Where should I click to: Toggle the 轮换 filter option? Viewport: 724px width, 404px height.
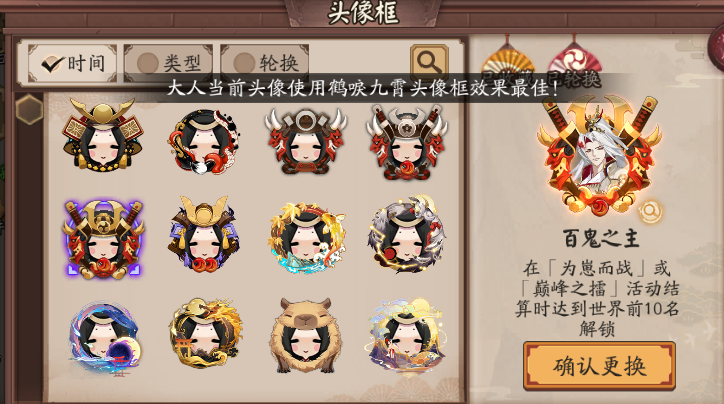click(x=265, y=63)
